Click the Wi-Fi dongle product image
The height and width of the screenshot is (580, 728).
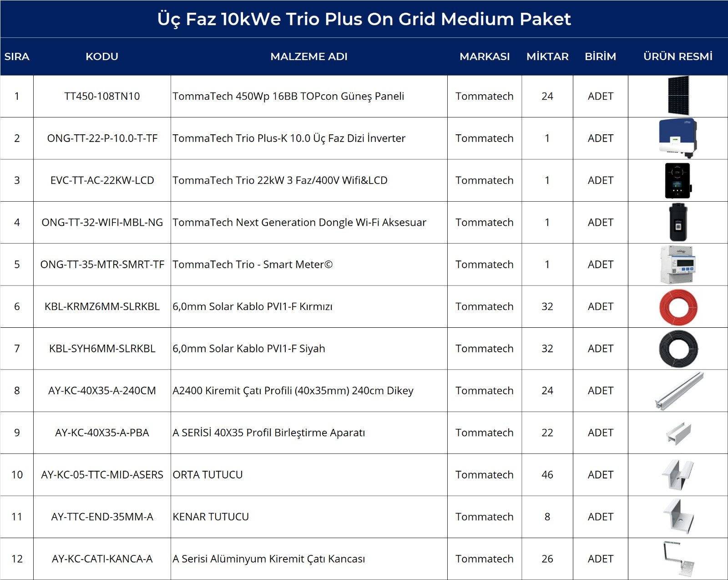click(x=678, y=222)
